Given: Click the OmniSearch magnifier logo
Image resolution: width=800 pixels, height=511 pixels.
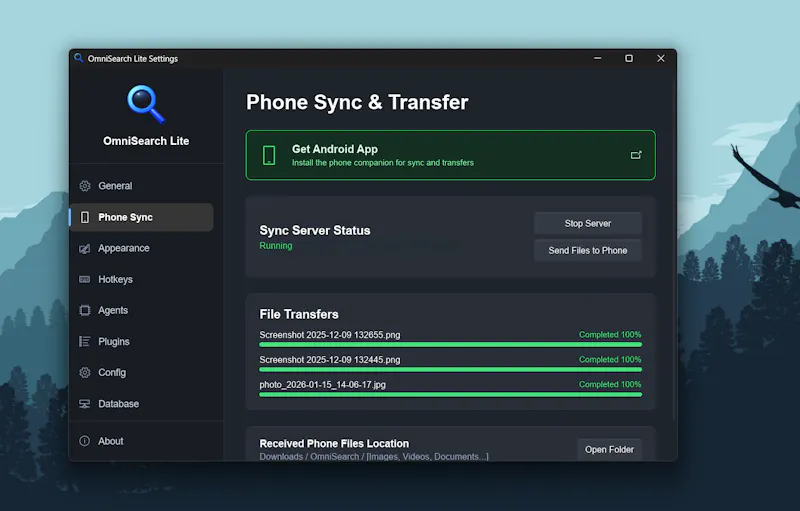Looking at the screenshot, I should [146, 104].
